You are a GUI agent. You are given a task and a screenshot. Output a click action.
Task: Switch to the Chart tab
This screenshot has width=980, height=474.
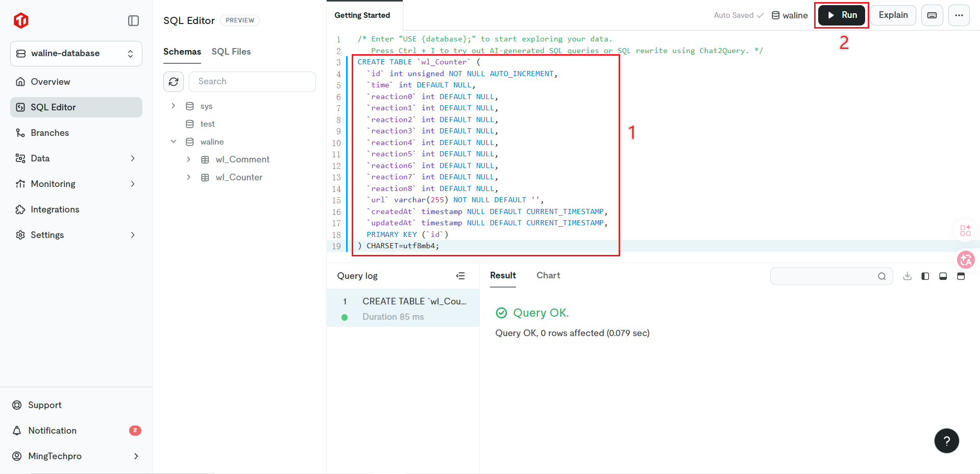coord(548,275)
